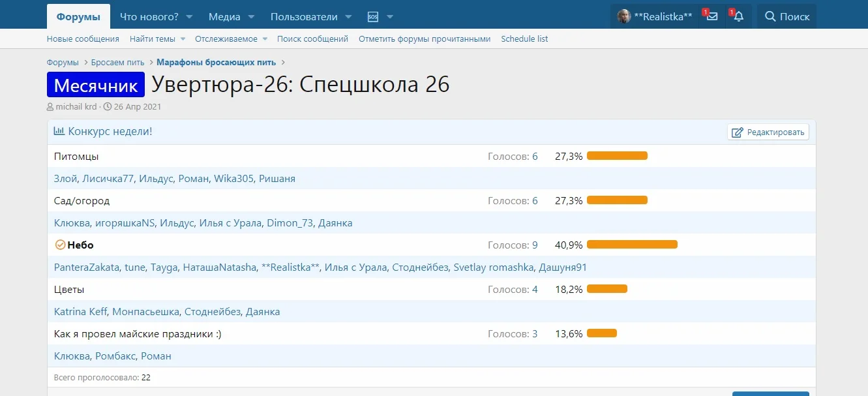Open the envelope icon to view conversations
Image resolution: width=868 pixels, height=396 pixels.
click(x=711, y=16)
